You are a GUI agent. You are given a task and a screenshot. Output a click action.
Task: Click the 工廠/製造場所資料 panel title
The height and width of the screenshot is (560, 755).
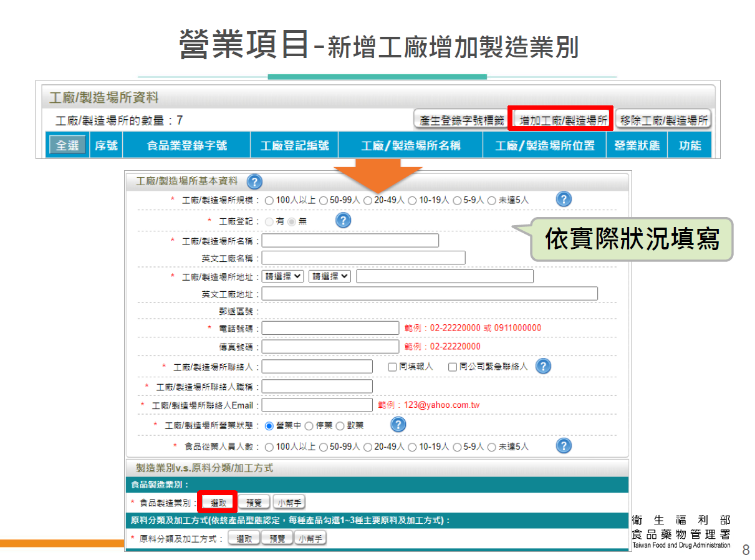click(104, 97)
